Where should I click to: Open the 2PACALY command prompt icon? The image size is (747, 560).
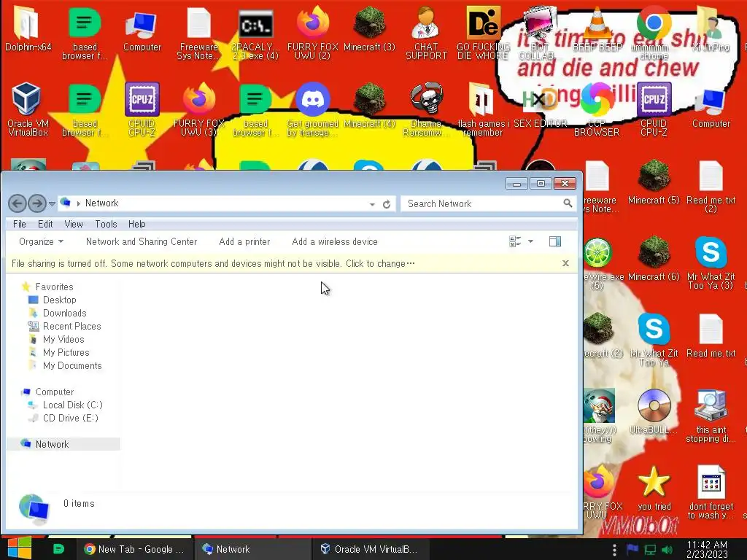pyautogui.click(x=255, y=32)
